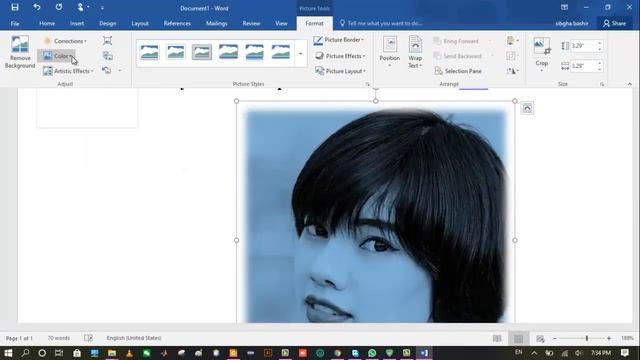640x360 pixels.
Task: Open the Windows Start menu
Action: [8, 353]
